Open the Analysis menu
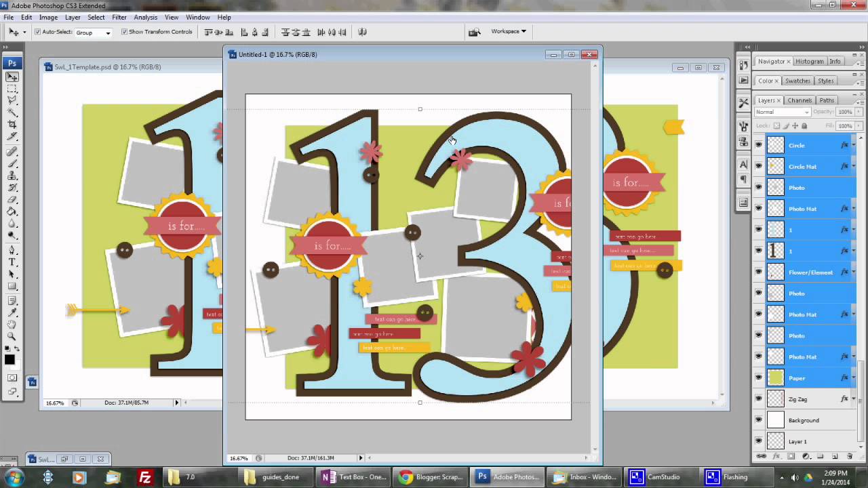The width and height of the screenshot is (868, 488). click(x=145, y=17)
